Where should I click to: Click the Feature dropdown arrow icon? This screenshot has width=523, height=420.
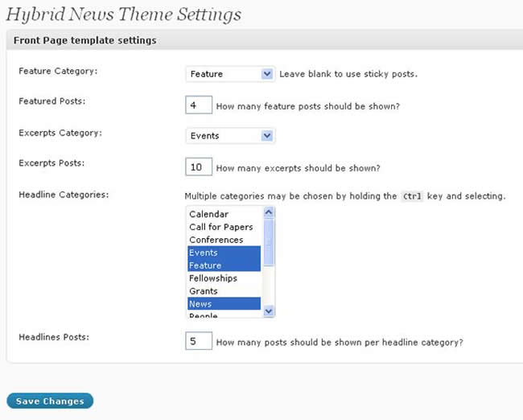click(x=267, y=74)
